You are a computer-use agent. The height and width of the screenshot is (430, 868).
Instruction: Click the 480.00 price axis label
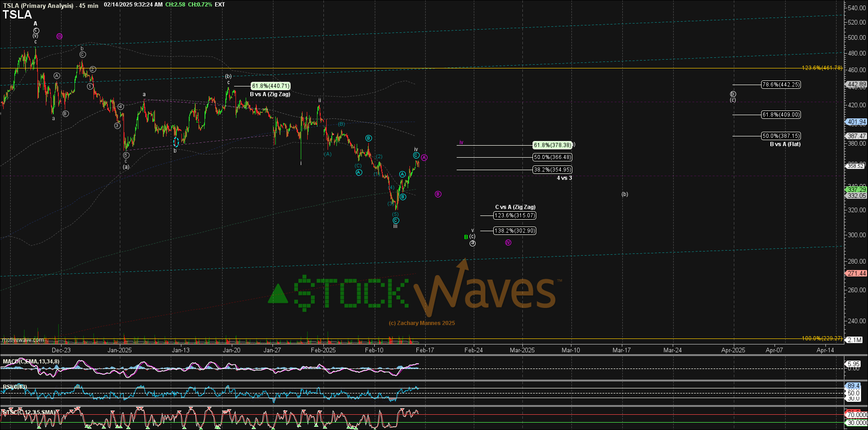point(857,53)
